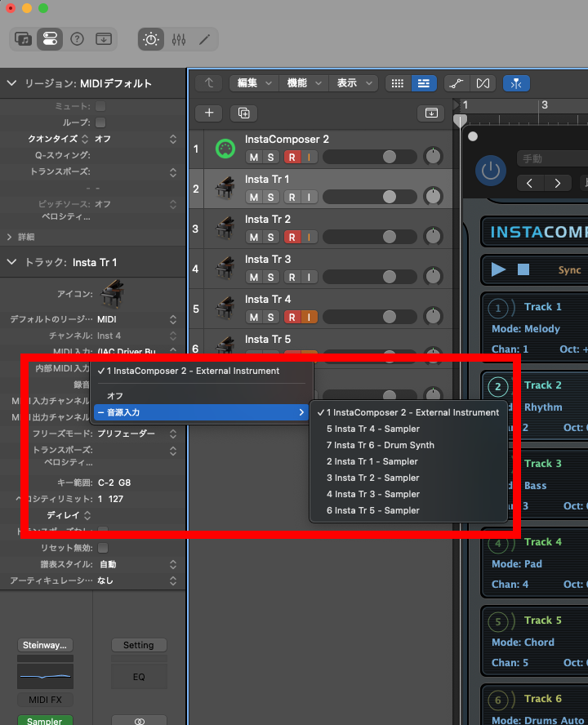Screen dimensions: 588x725
Task: Adjust the Insta Tr 2 pan knob
Action: pos(433,237)
